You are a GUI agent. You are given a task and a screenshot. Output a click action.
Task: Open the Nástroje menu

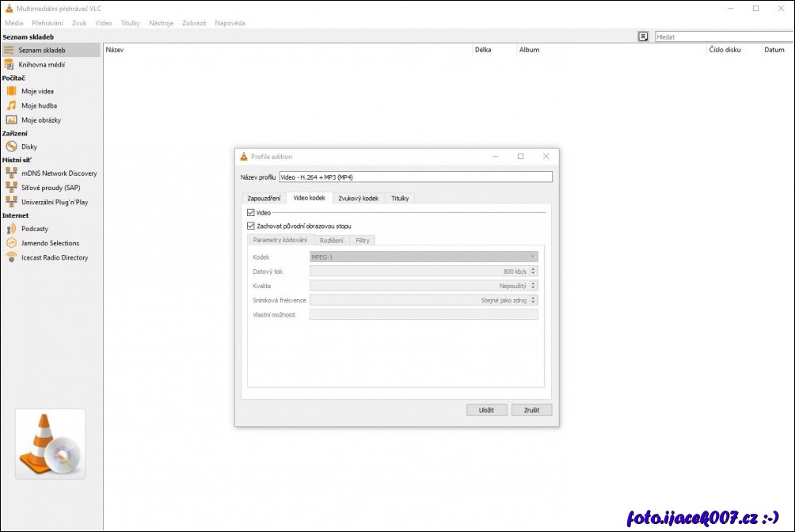click(x=161, y=23)
